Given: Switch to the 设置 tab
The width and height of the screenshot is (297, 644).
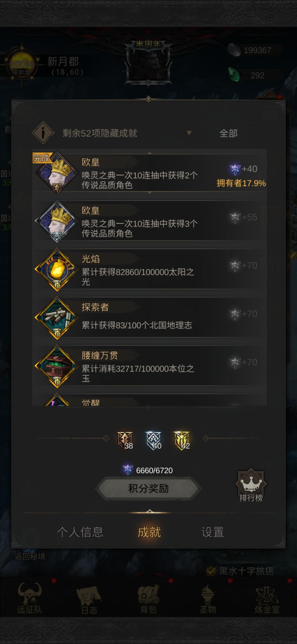Looking at the screenshot, I should (x=213, y=532).
